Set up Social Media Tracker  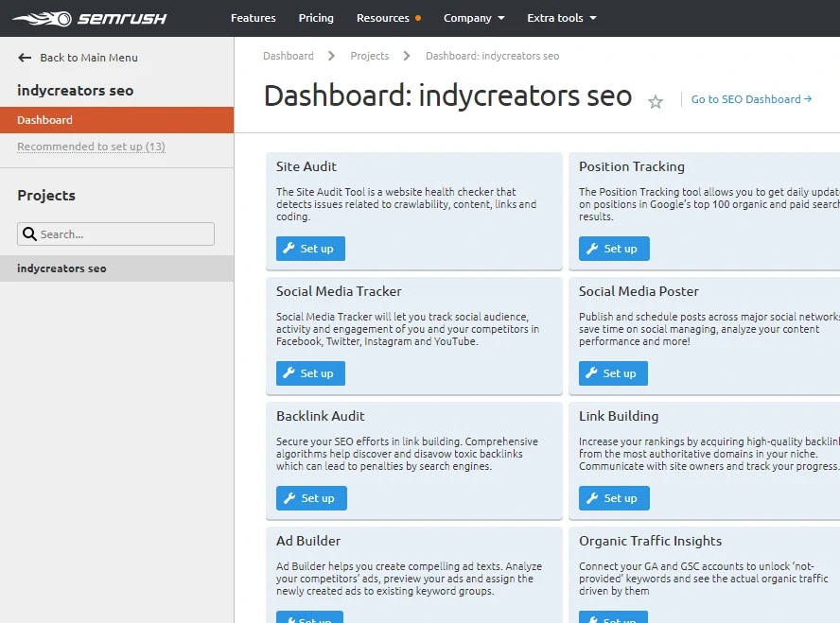coord(310,373)
